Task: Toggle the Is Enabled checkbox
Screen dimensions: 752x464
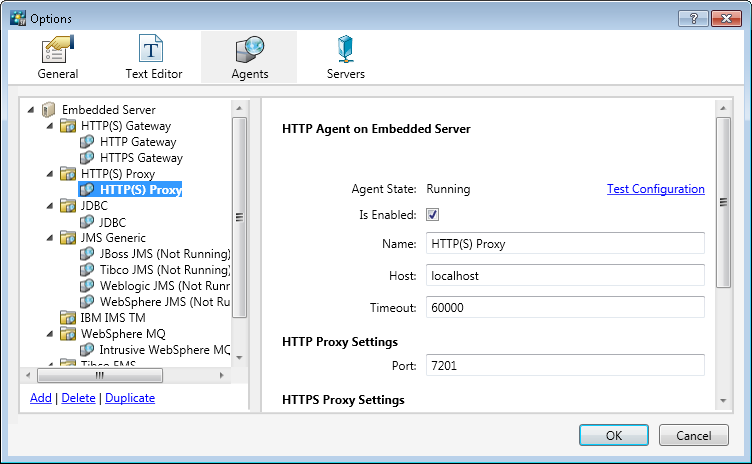Action: tap(433, 215)
